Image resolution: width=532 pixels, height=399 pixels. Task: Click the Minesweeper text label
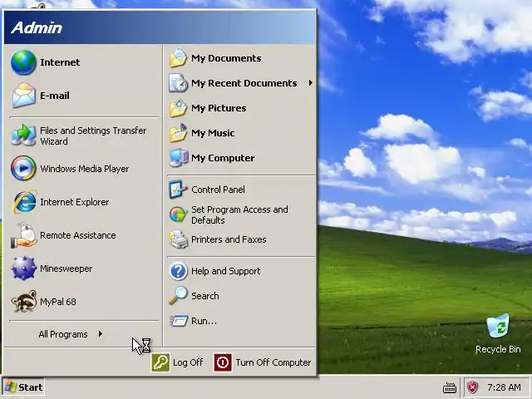(x=66, y=268)
